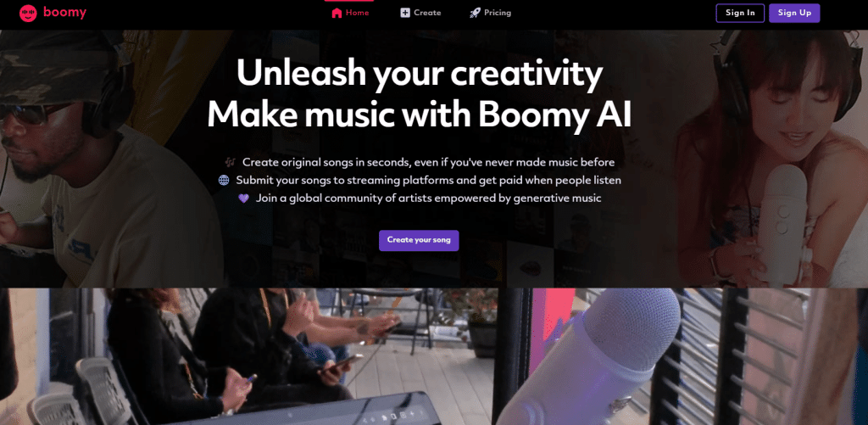Click the music notes emoji icon
Viewport: 868px width, 425px height.
pos(231,162)
